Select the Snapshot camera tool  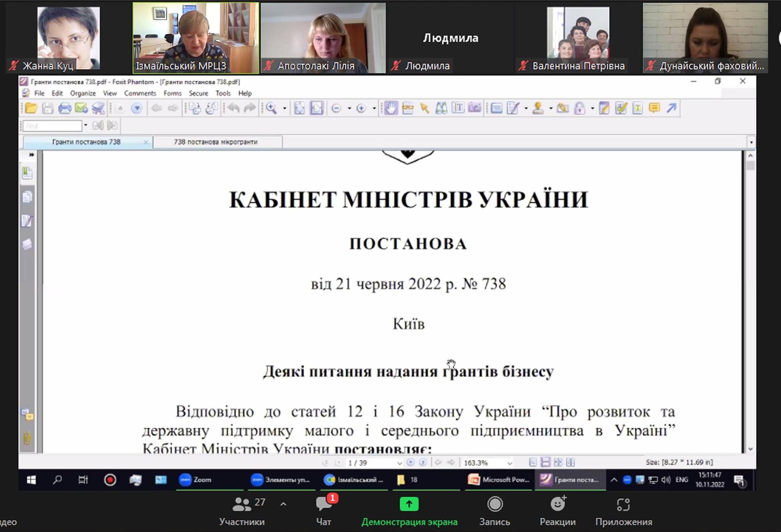(474, 108)
